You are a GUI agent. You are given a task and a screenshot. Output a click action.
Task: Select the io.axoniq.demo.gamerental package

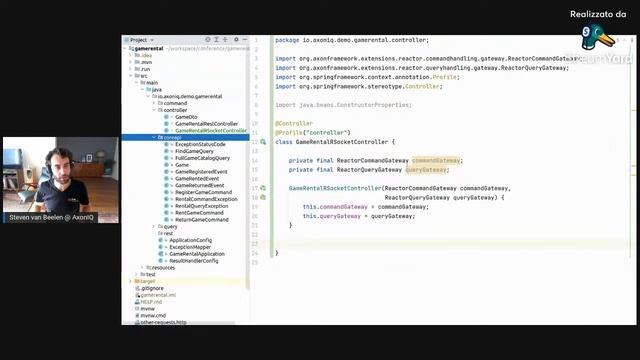pos(190,96)
